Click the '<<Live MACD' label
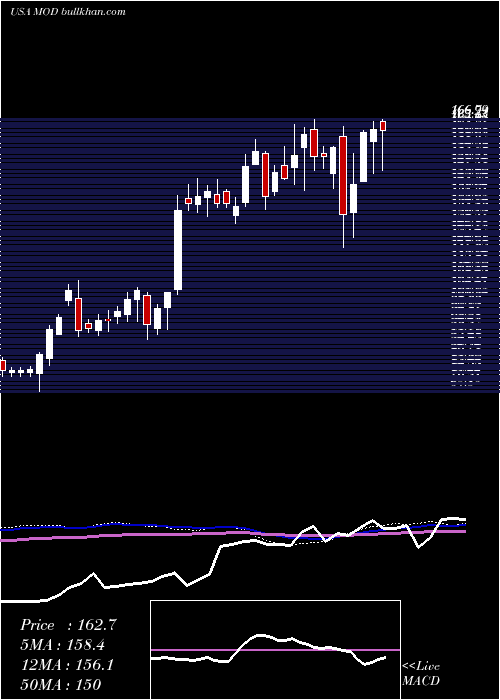500x700 pixels. click(x=421, y=673)
